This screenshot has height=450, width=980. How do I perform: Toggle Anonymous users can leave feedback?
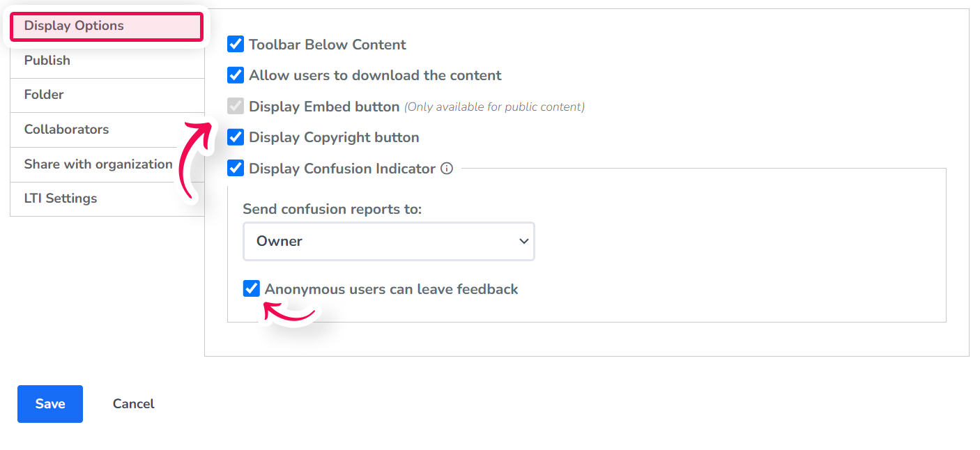click(x=252, y=288)
